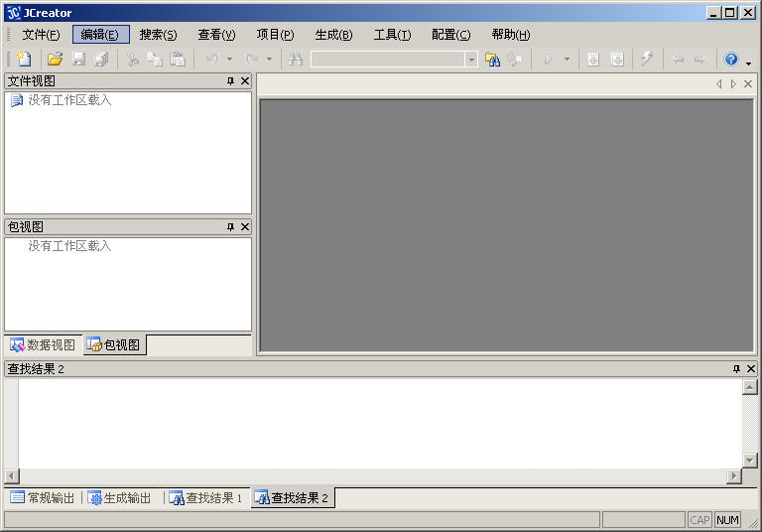Close the 查找结果 2 output panel
This screenshot has height=532, width=762.
[751, 369]
